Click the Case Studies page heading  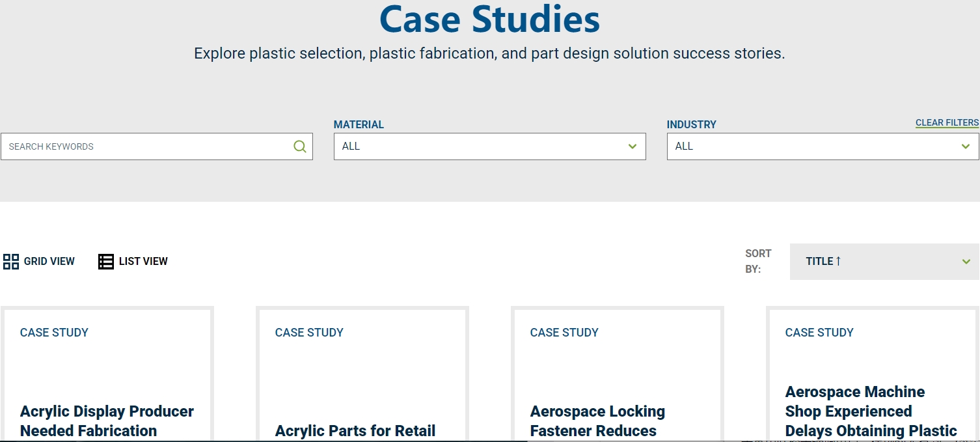[489, 19]
